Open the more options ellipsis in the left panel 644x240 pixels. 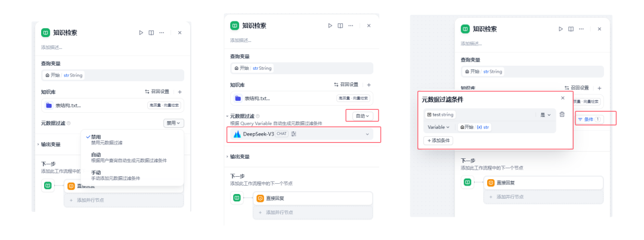coord(162,33)
